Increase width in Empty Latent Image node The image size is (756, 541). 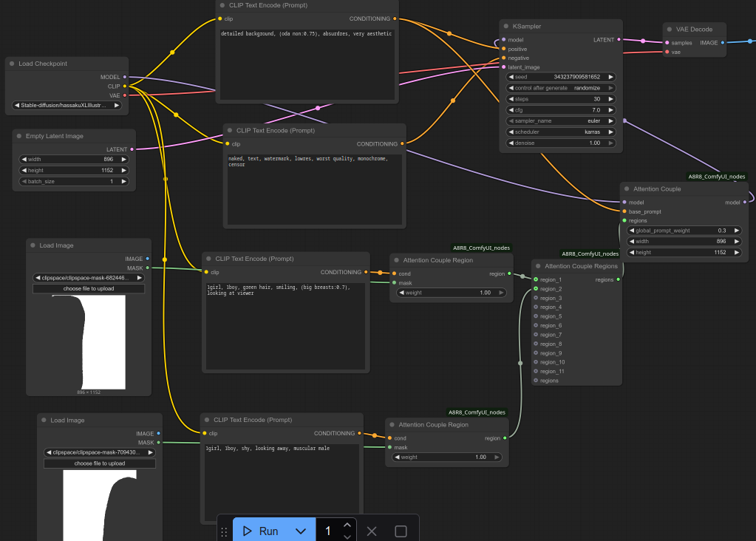pyautogui.click(x=124, y=159)
